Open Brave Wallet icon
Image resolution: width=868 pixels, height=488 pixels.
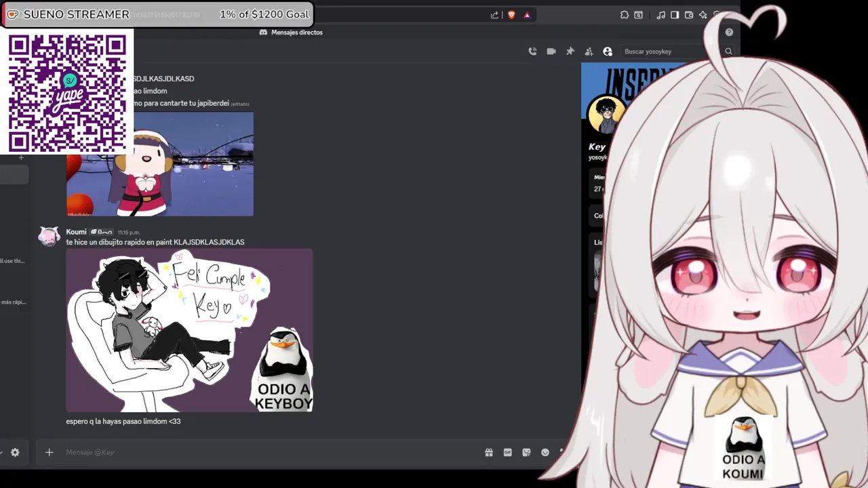click(689, 15)
